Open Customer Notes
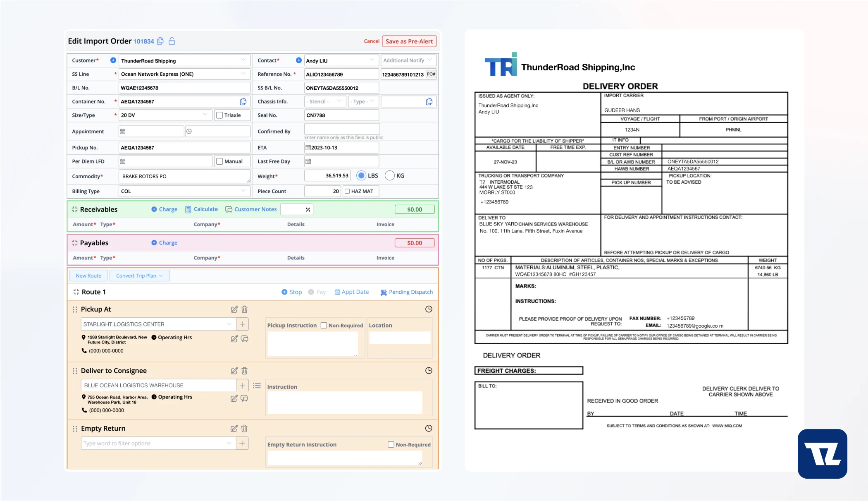868x501 pixels. 250,209
